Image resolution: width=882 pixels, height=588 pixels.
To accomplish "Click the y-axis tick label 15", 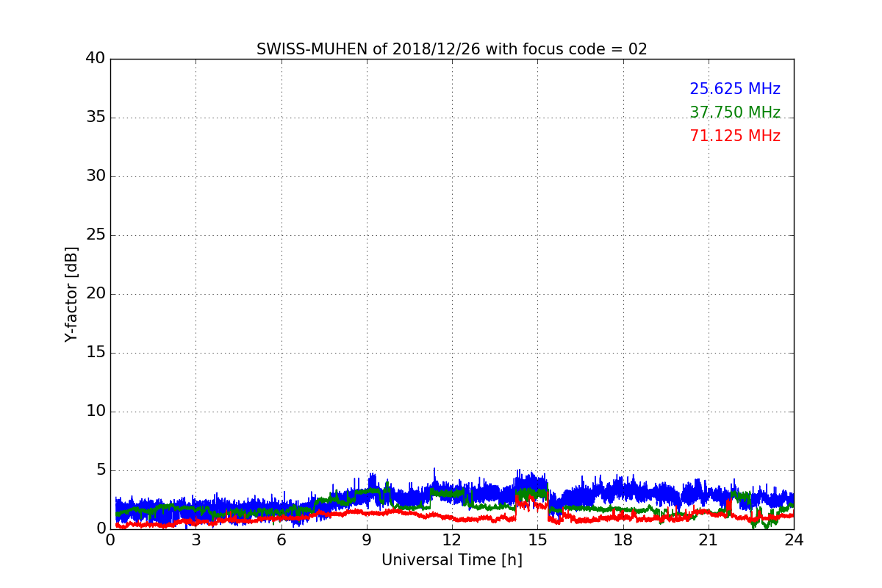I will [96, 353].
